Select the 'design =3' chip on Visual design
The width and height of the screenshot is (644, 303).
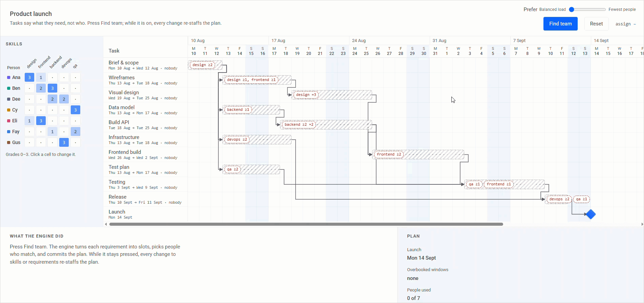pos(306,95)
